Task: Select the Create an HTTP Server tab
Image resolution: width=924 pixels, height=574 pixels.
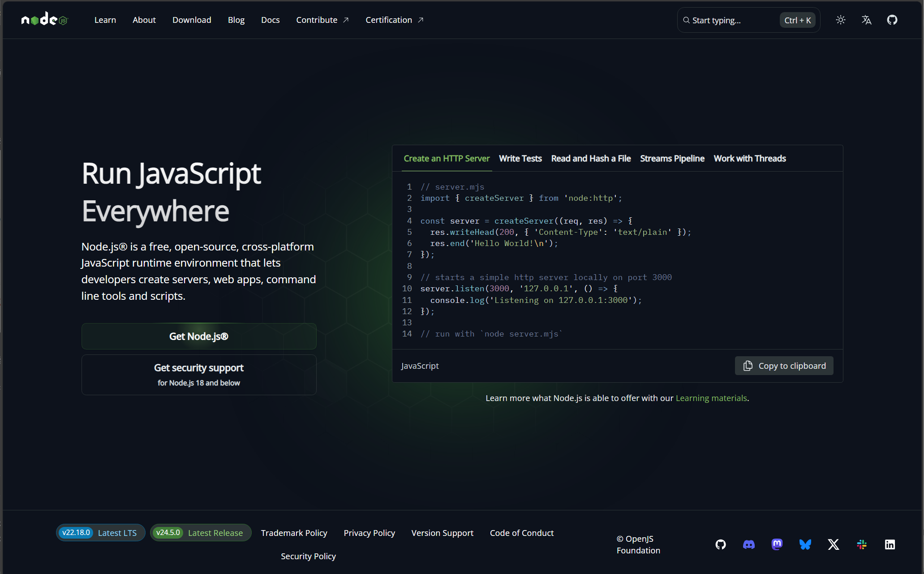Action: (x=447, y=159)
